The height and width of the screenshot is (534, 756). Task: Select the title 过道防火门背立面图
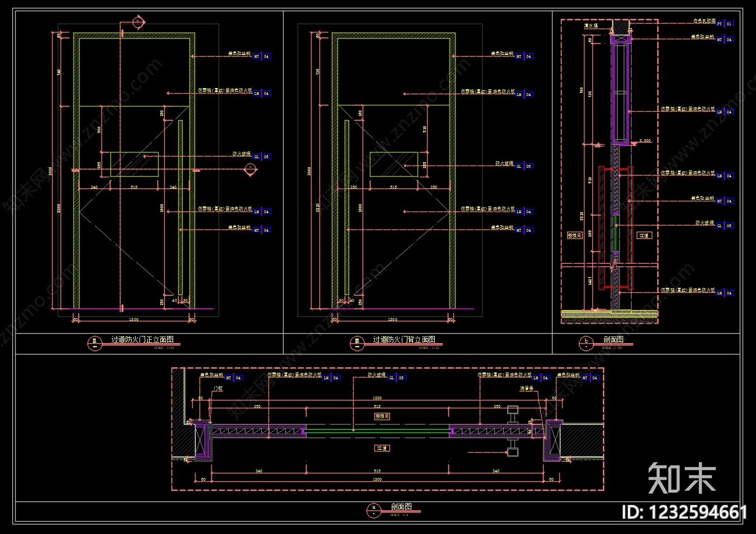(x=404, y=339)
